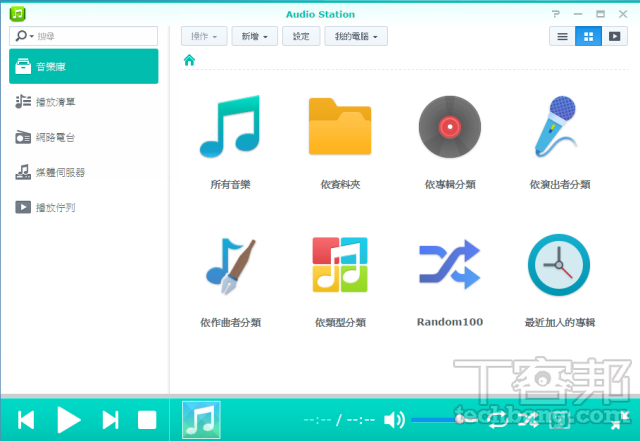Click the 設定 settings button

click(300, 36)
